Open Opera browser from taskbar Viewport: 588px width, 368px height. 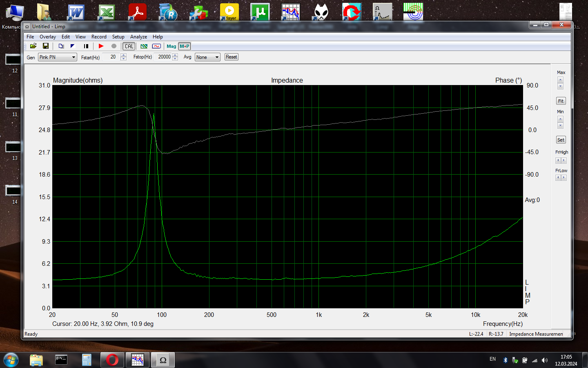(112, 360)
